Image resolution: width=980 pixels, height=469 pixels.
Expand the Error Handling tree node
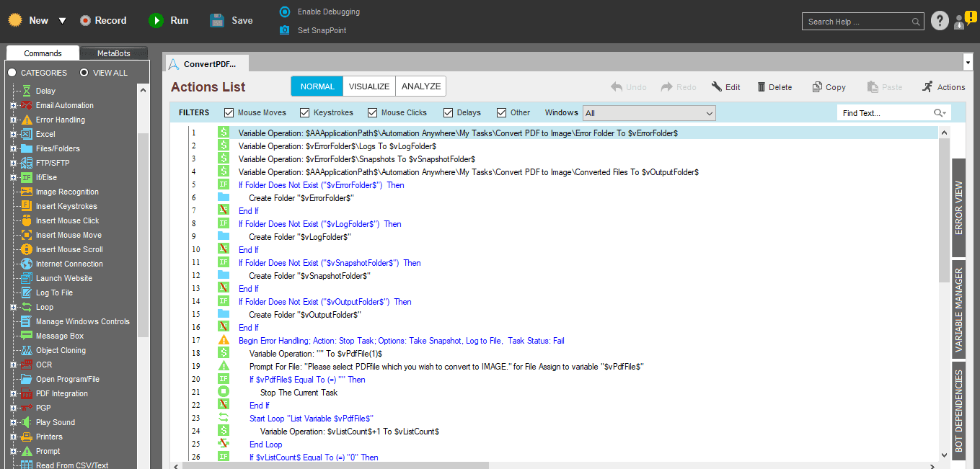tap(13, 120)
